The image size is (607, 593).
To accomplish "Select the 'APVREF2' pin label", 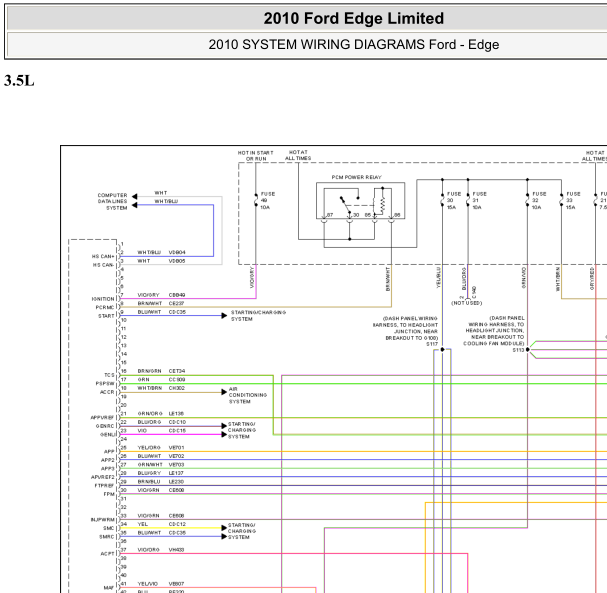I will coord(103,477).
